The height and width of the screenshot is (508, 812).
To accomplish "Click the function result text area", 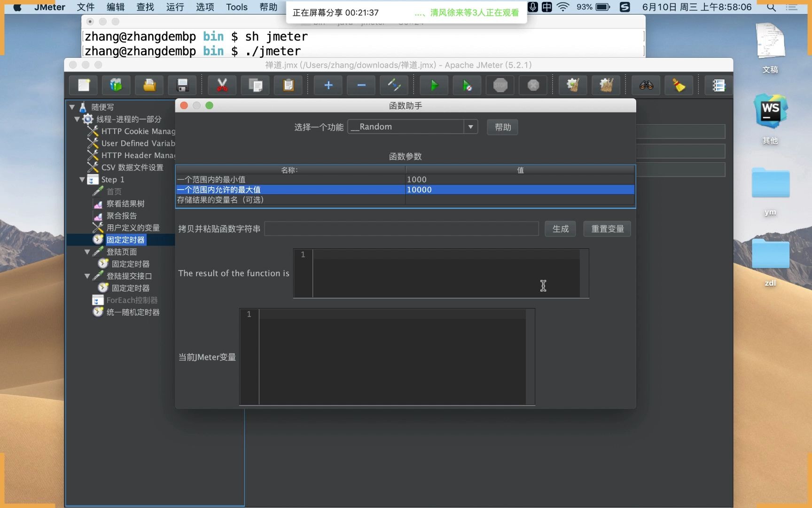I will (x=441, y=273).
